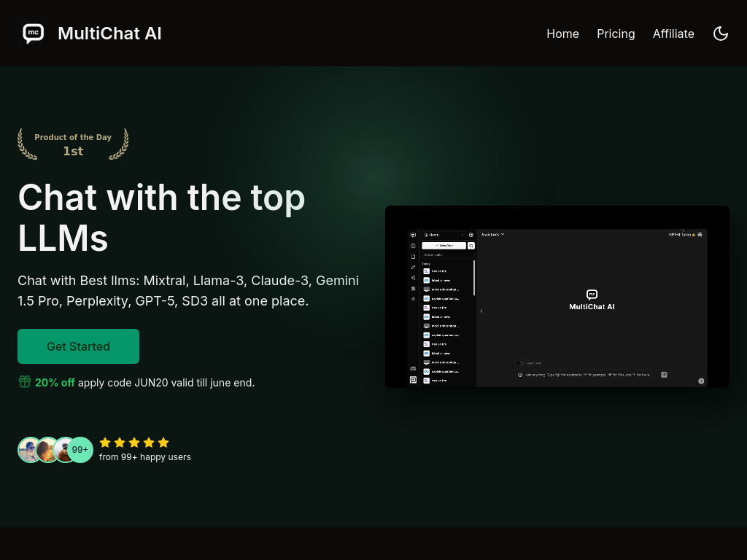Click the document icon in preview sidebar
Image resolution: width=747 pixels, height=560 pixels.
click(x=413, y=257)
